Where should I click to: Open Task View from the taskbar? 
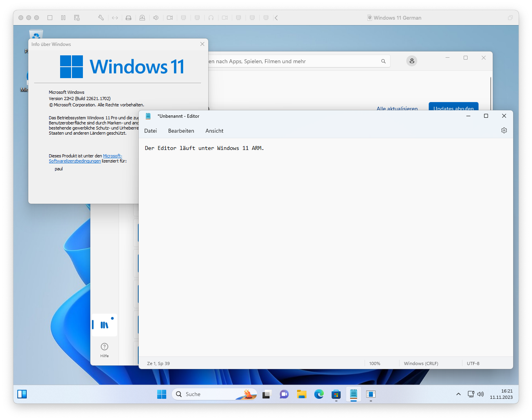click(x=267, y=394)
